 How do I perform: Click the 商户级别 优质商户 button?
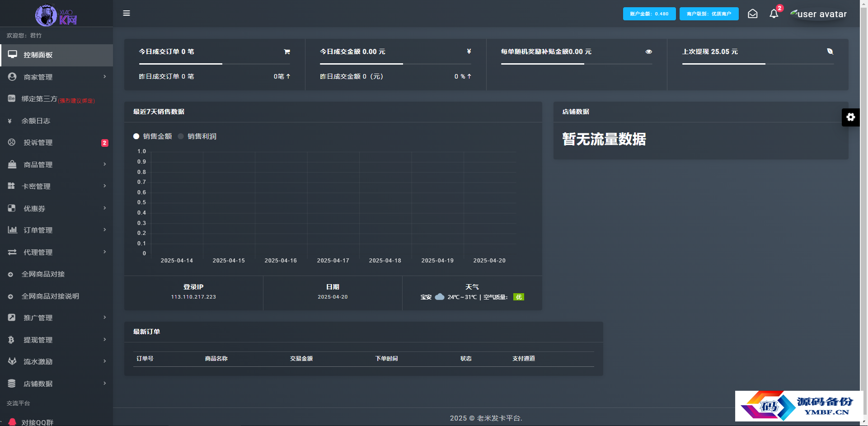(709, 14)
